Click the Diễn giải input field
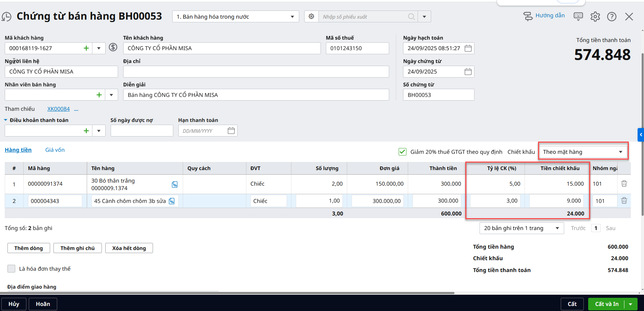 click(256, 95)
